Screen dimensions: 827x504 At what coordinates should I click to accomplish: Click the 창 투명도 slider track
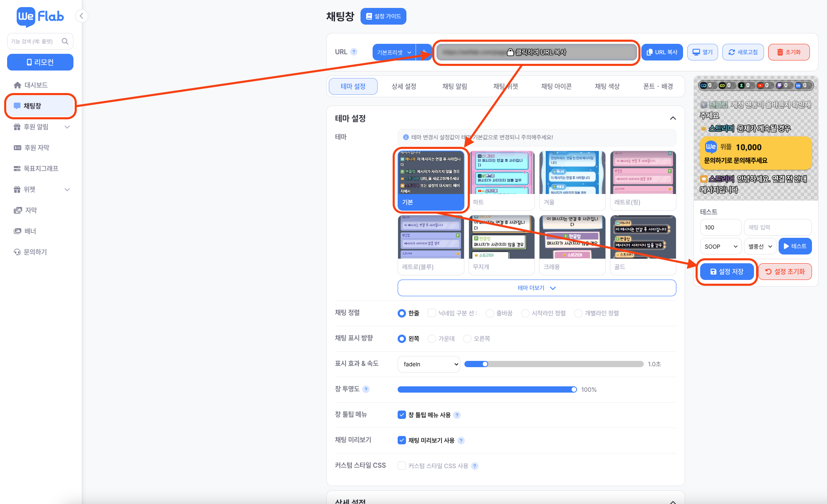[x=487, y=390]
